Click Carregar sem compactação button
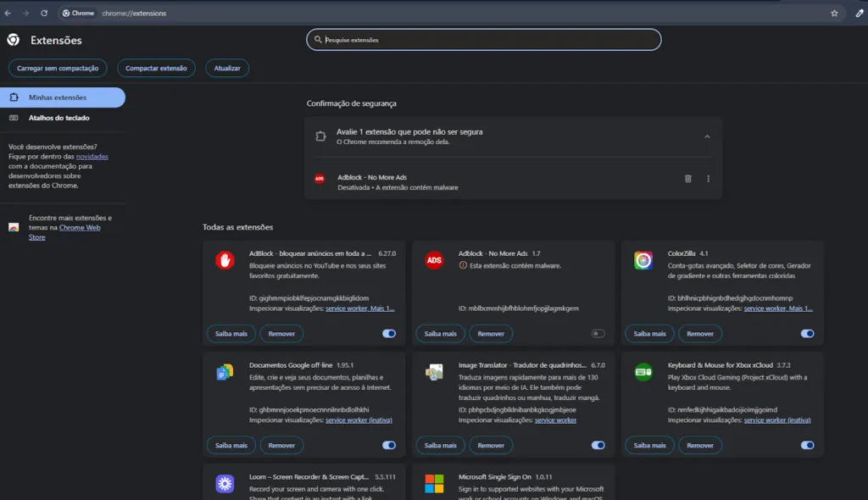 click(x=58, y=68)
